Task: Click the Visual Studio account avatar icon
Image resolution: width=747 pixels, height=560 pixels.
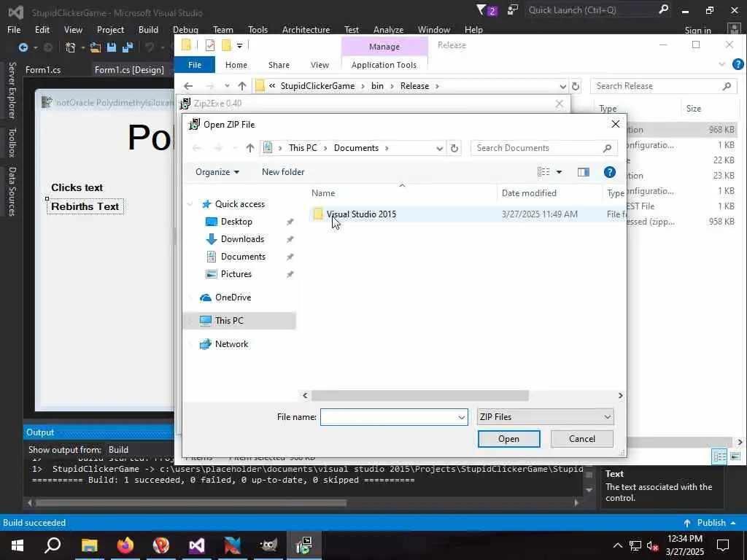Action: coord(734,29)
